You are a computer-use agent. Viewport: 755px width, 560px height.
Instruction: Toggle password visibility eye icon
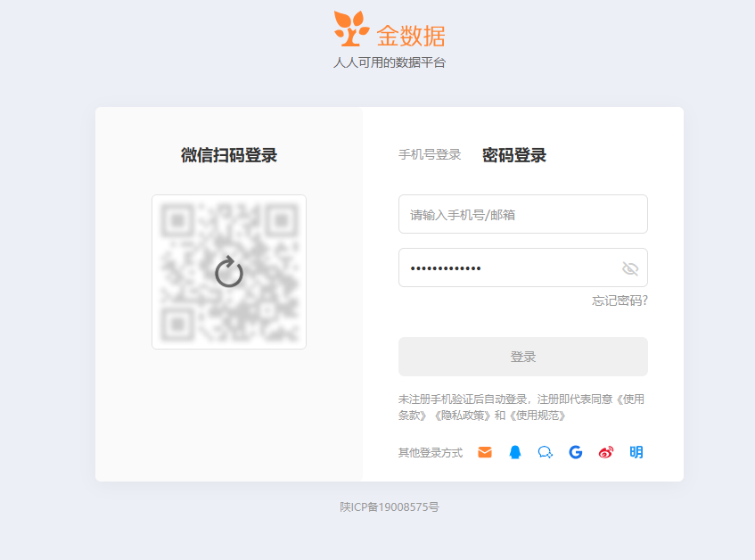pyautogui.click(x=630, y=268)
